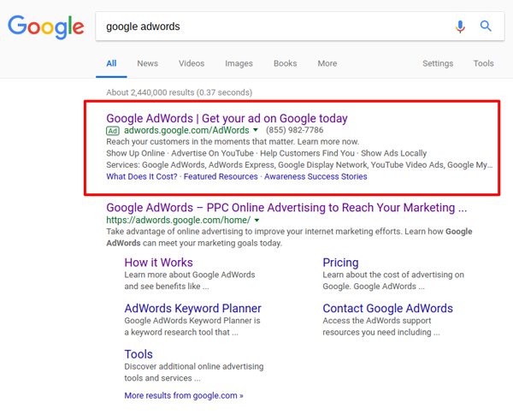Image resolution: width=513 pixels, height=420 pixels.
Task: Click the blue search magnifier icon
Action: [486, 26]
